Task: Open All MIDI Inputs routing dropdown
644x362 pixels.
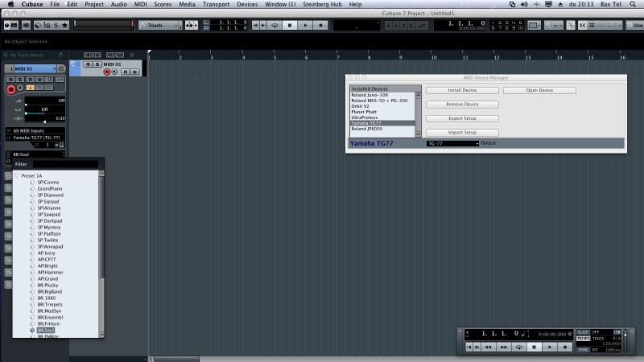Action: (35, 130)
